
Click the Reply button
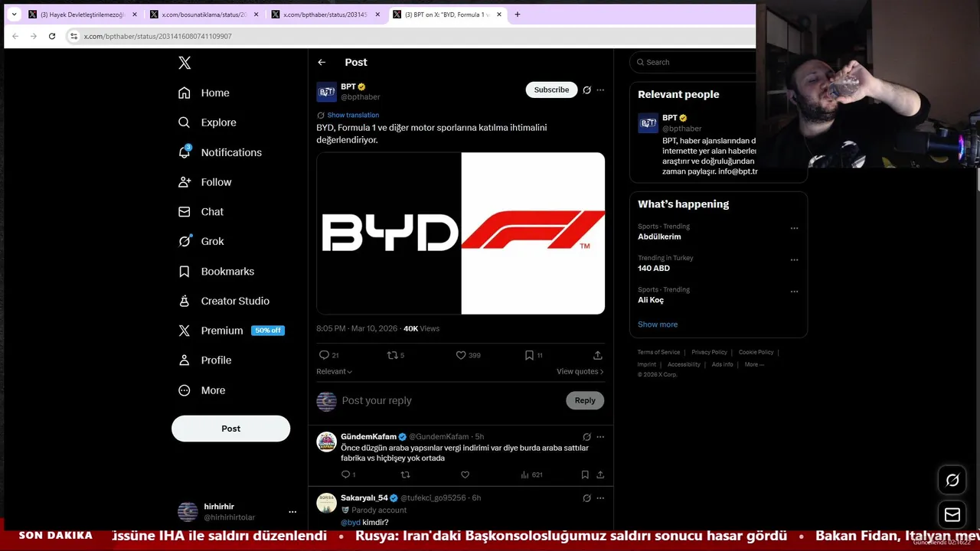point(585,400)
